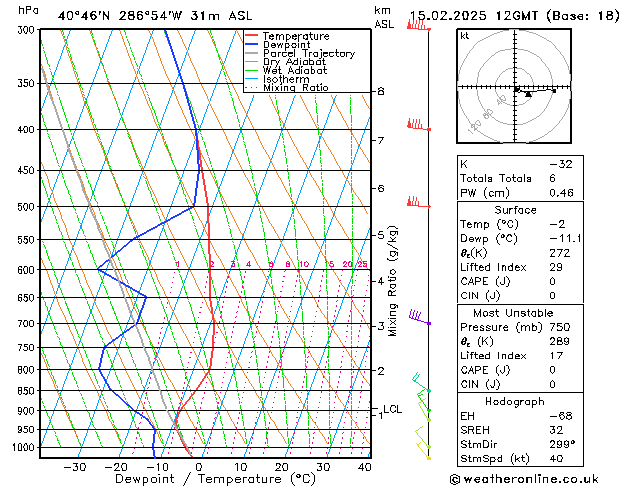Click the red Temperature legend line swatch
This screenshot has height=486, width=629.
point(251,35)
